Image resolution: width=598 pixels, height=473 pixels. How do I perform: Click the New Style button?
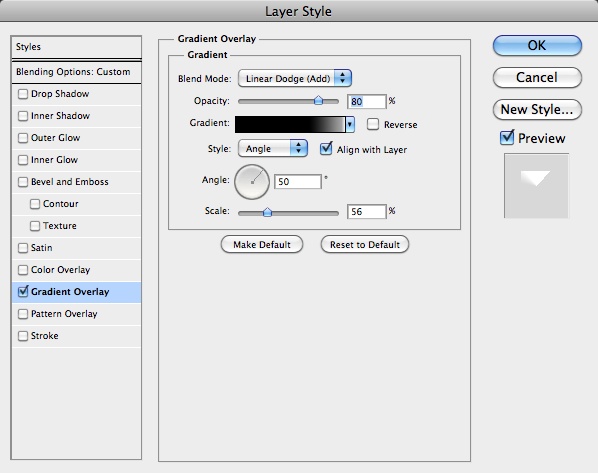click(537, 109)
